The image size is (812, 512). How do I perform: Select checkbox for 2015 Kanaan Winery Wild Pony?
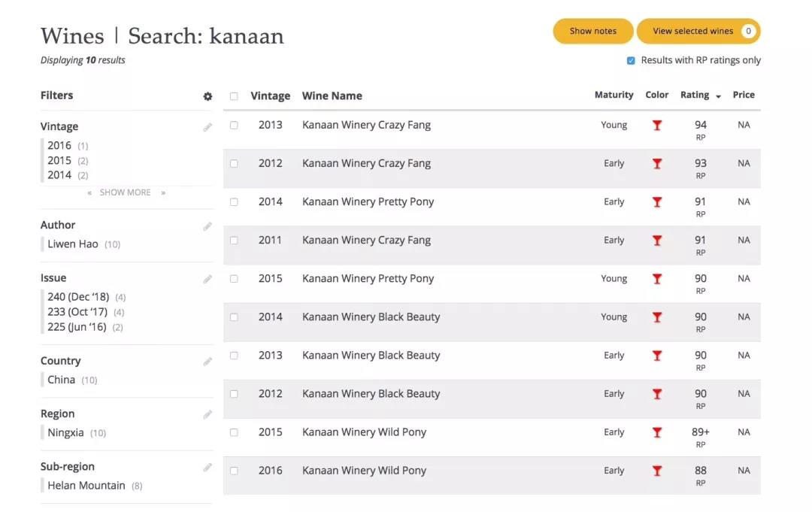[234, 432]
